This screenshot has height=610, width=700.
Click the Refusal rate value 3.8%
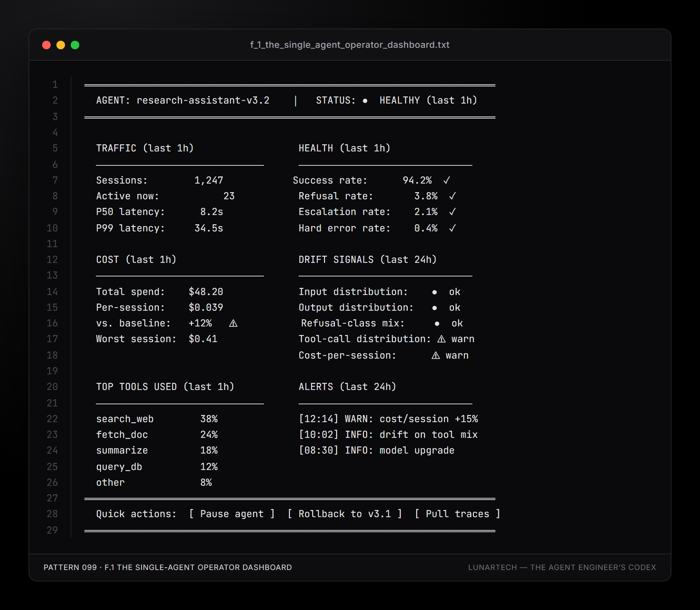(x=426, y=196)
